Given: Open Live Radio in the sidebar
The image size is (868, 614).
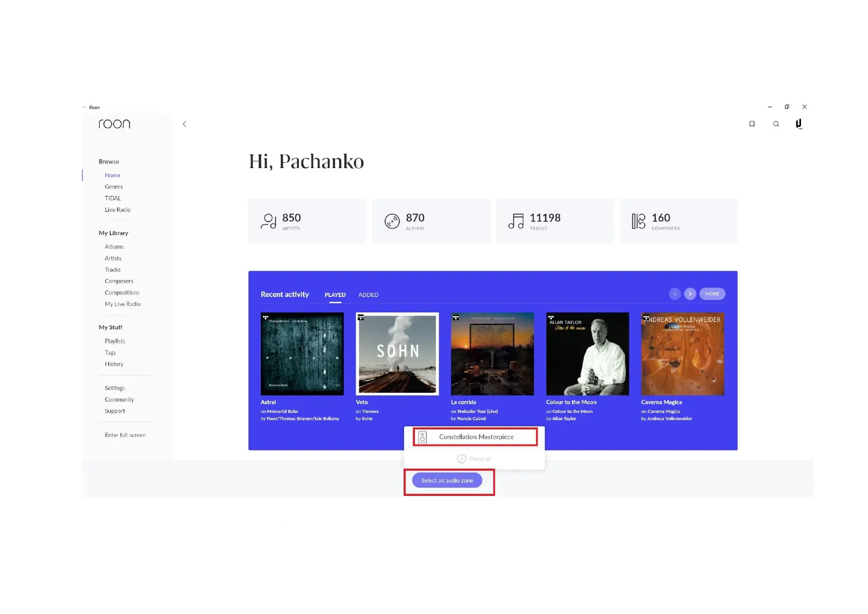Looking at the screenshot, I should pyautogui.click(x=118, y=210).
